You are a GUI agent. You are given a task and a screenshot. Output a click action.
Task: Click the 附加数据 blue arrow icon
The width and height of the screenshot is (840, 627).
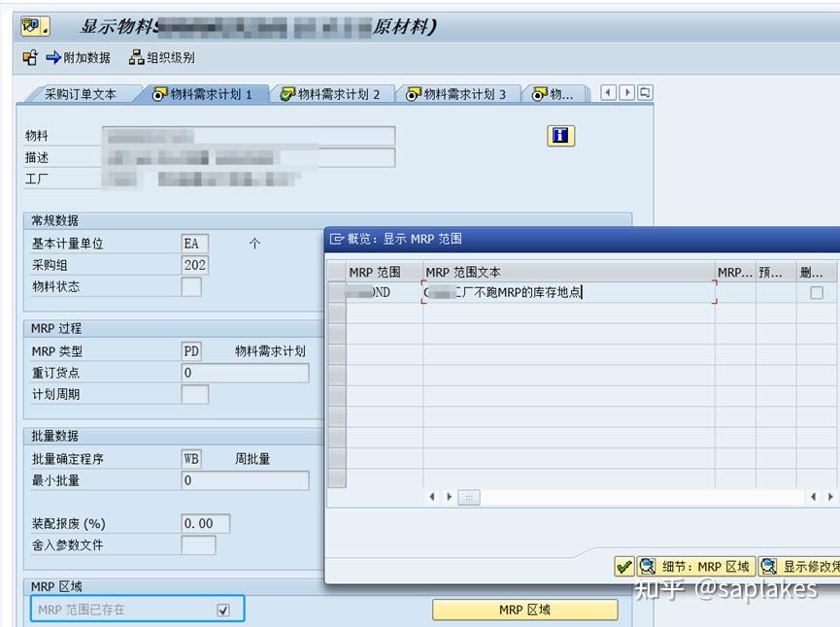(52, 57)
